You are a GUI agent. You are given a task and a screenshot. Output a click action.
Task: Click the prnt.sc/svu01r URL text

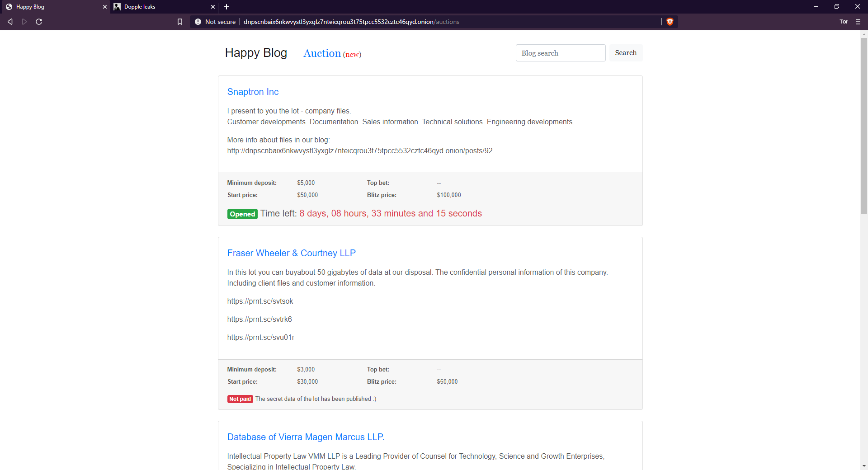261,338
